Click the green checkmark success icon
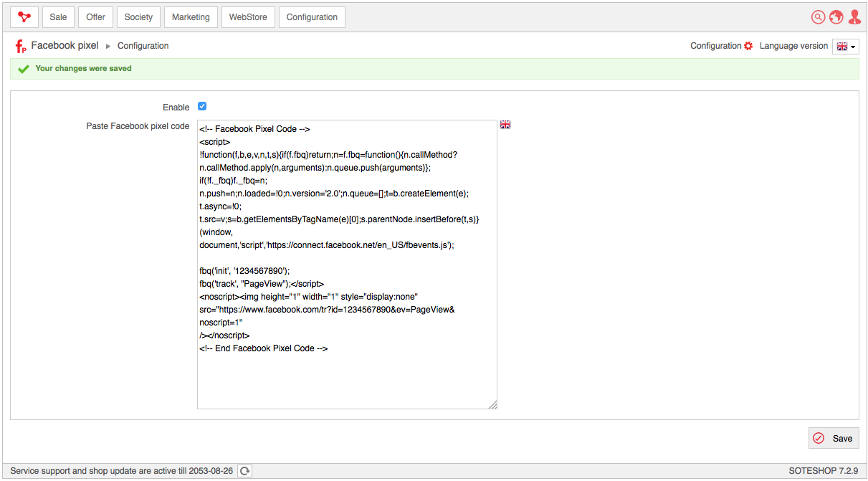 coord(24,69)
